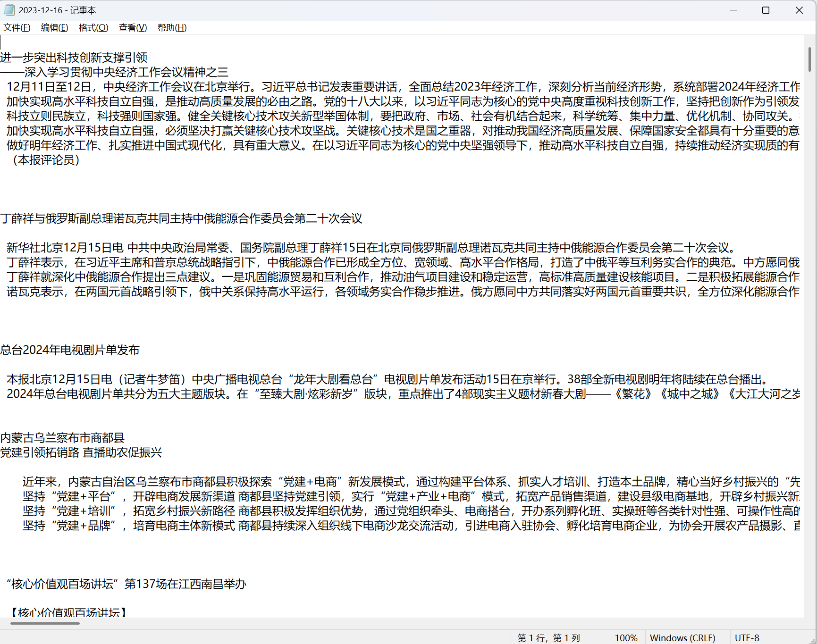The image size is (817, 644).
Task: Click the Windows (CRLF) status bar indicator
Action: [x=682, y=638]
